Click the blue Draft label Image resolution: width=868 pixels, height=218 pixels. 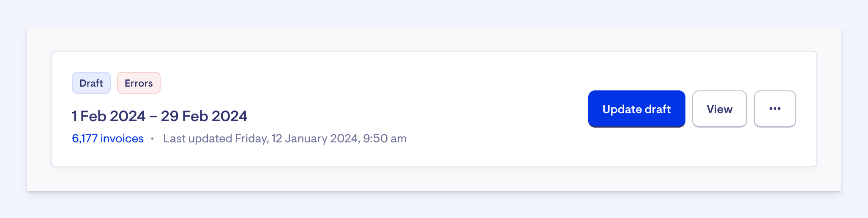(x=91, y=83)
